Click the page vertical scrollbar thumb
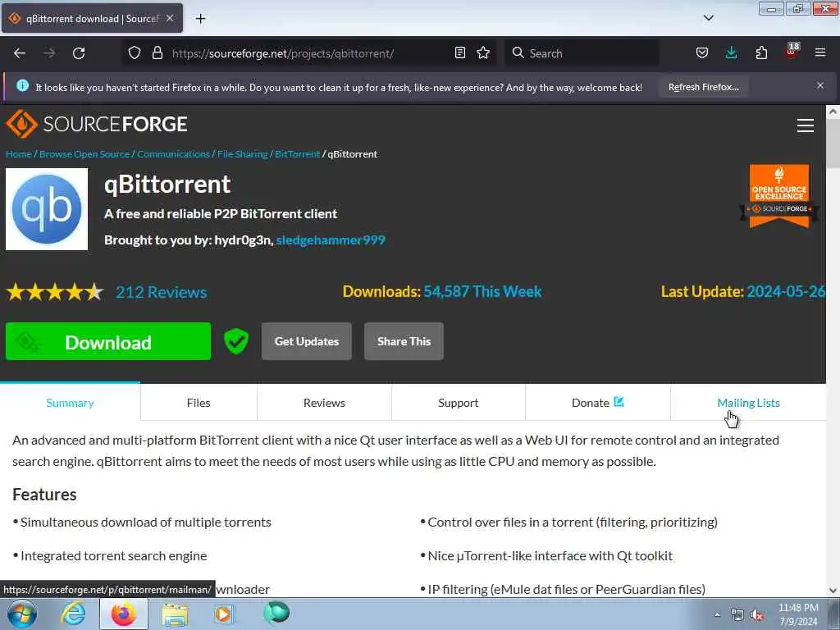Image resolution: width=840 pixels, height=630 pixels. (833, 144)
